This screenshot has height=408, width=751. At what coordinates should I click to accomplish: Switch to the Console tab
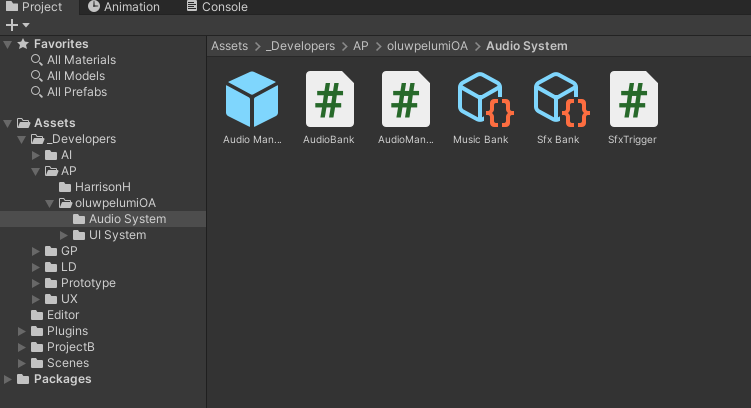point(216,7)
